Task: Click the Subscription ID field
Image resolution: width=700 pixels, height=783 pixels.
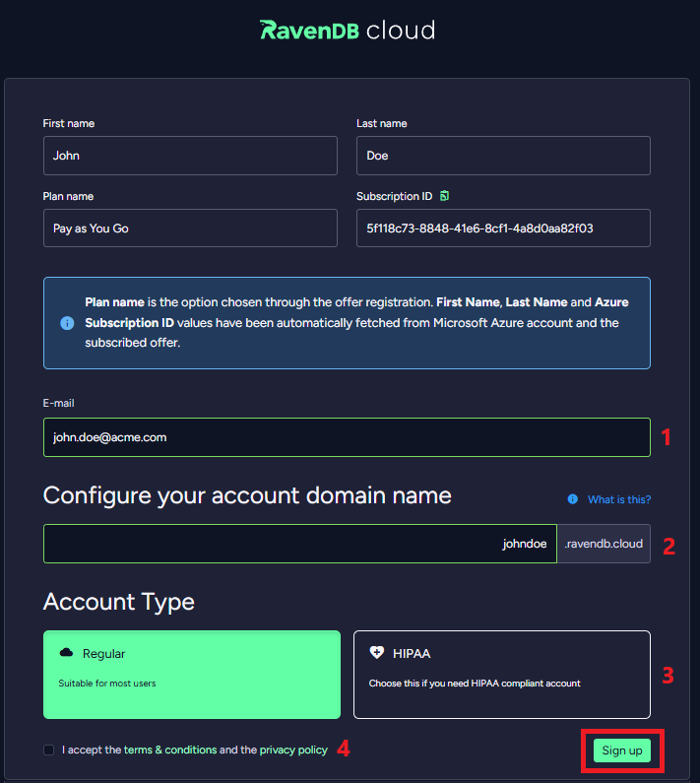Action: click(x=503, y=228)
